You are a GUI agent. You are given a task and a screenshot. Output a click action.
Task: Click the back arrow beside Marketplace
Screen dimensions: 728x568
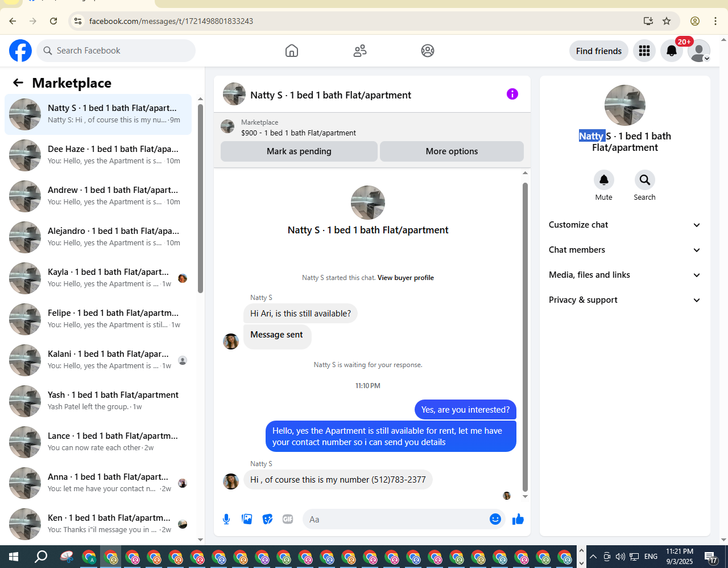[18, 83]
